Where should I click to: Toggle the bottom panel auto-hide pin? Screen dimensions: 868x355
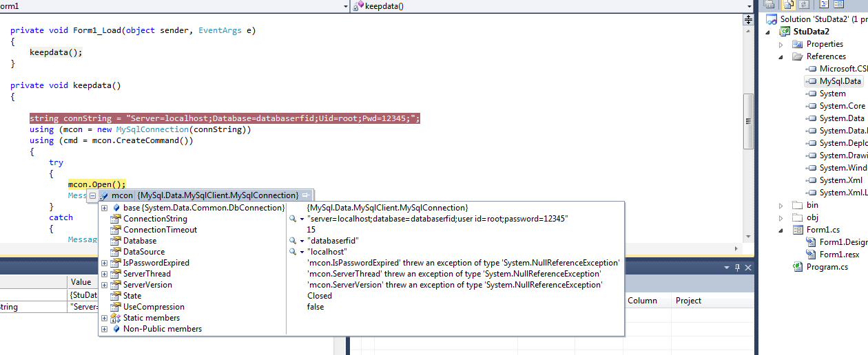(736, 267)
